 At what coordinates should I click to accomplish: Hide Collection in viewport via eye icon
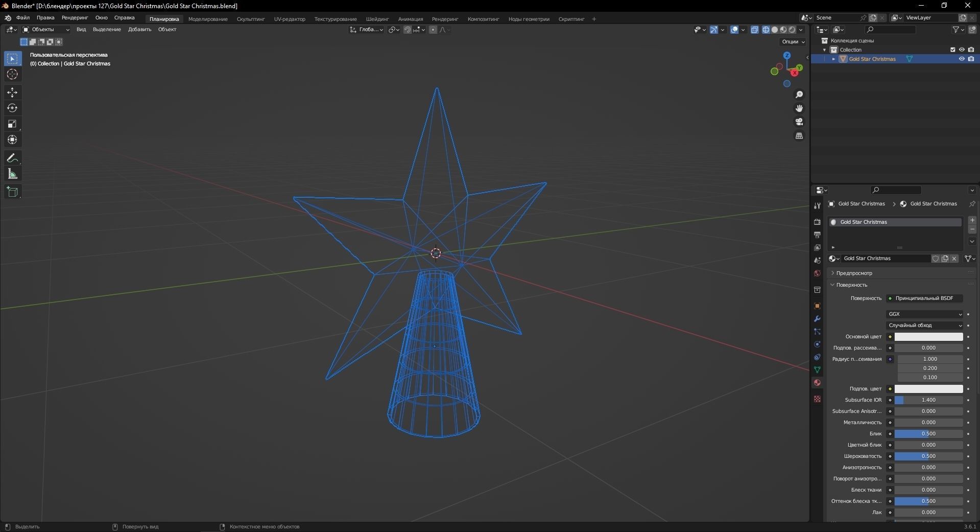tap(962, 50)
